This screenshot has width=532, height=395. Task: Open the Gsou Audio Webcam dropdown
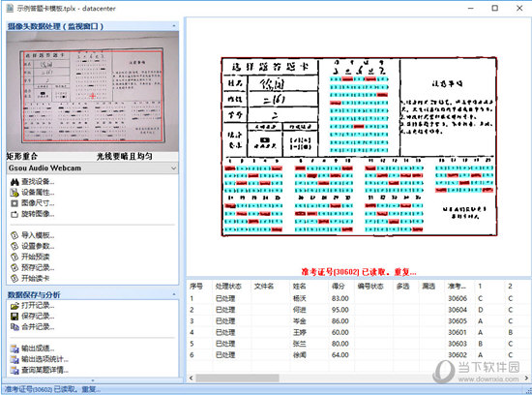[92, 168]
